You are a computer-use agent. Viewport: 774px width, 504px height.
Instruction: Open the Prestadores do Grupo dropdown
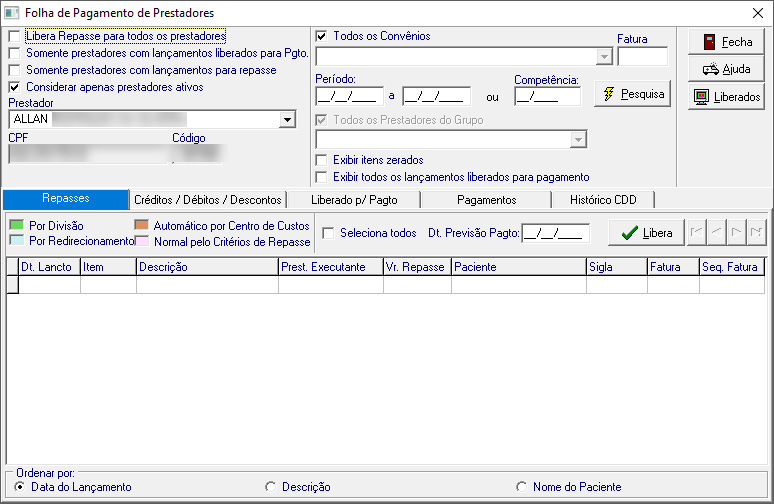tap(578, 140)
